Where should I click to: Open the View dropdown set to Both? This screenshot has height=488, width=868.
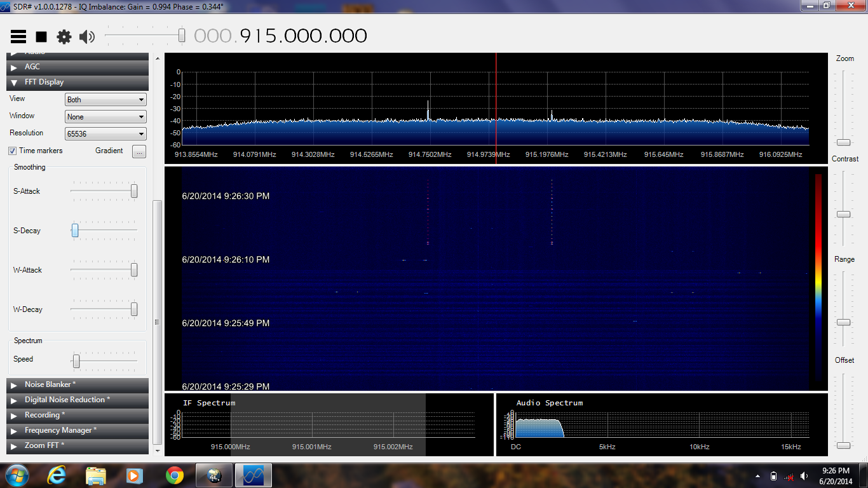(105, 100)
